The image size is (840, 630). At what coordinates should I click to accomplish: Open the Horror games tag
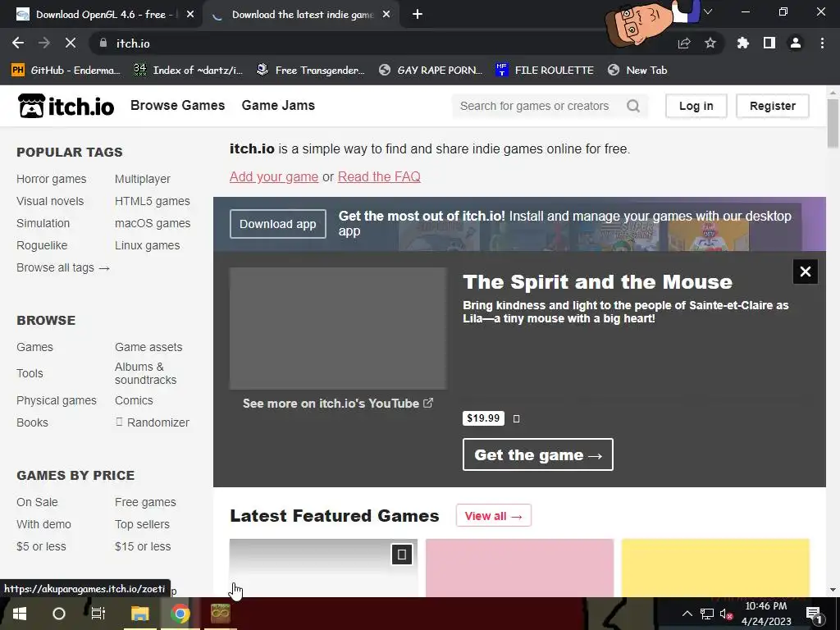(52, 179)
